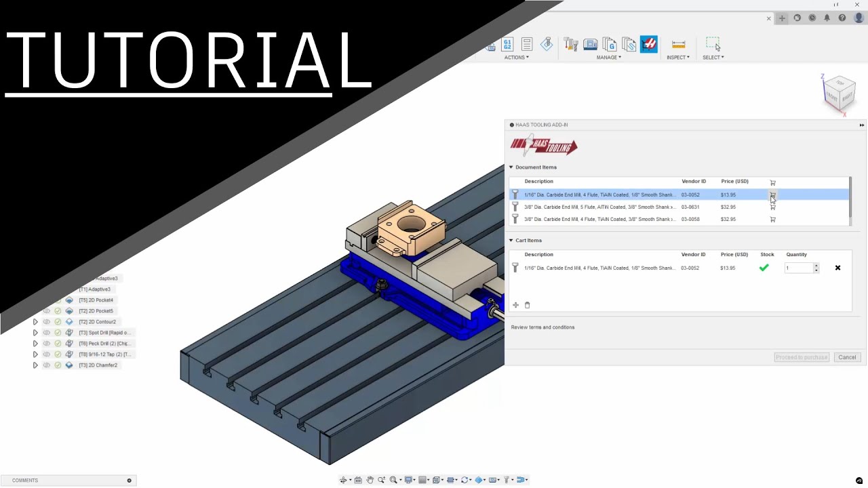The width and height of the screenshot is (868, 488).
Task: Click the green check status of 2D Chamfer2
Action: (x=58, y=365)
